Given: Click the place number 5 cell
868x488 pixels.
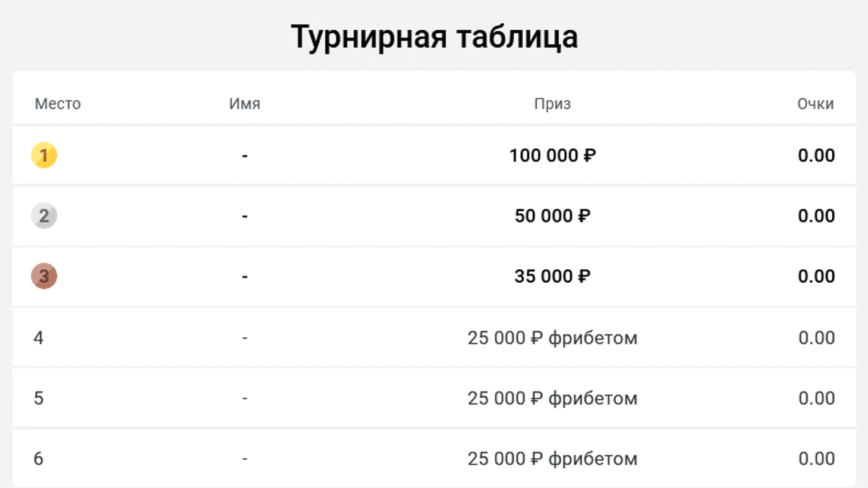Looking at the screenshot, I should tap(39, 398).
